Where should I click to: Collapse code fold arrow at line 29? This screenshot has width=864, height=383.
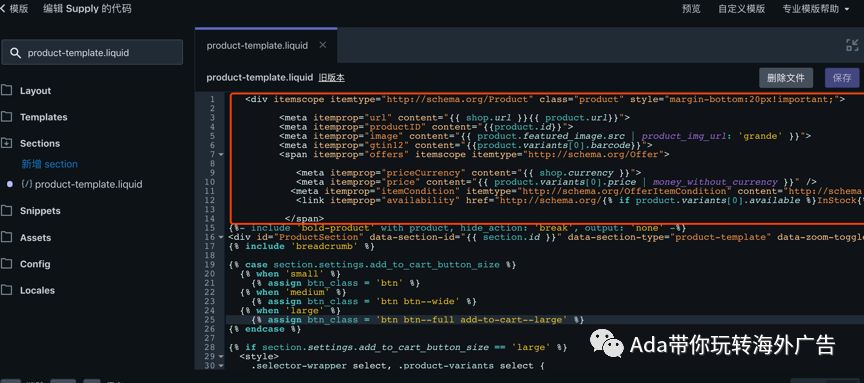(x=222, y=357)
